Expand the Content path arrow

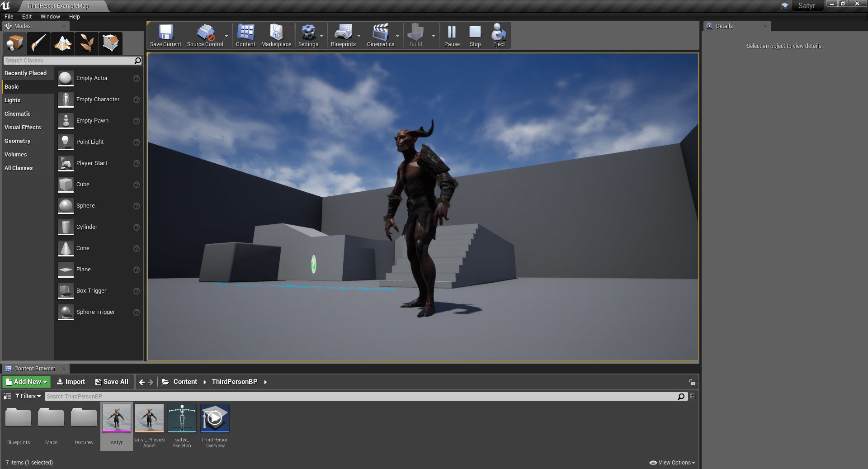(x=205, y=382)
